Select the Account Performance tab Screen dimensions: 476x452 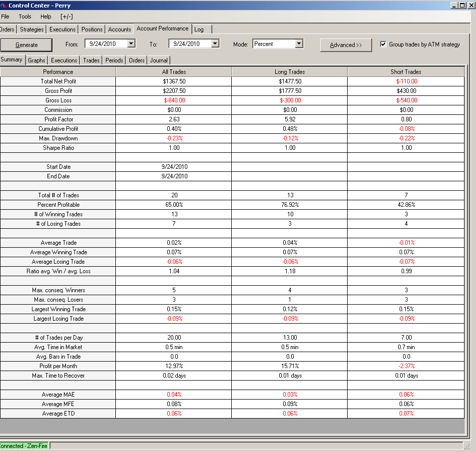click(162, 28)
